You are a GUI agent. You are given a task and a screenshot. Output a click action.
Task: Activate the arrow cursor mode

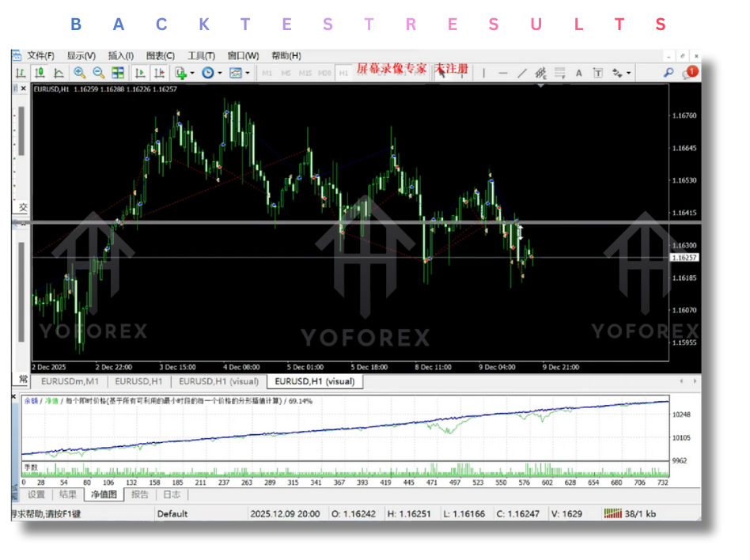(x=441, y=72)
